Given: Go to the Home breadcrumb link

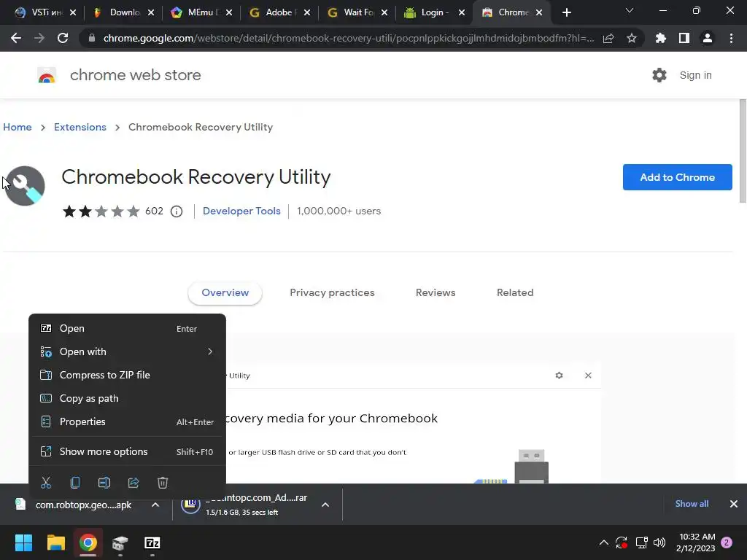Looking at the screenshot, I should click(18, 127).
